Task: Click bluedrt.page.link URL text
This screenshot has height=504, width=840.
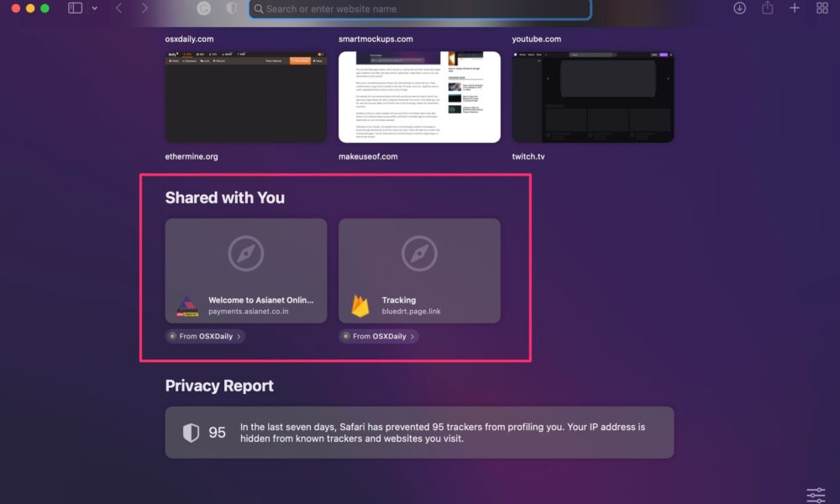Action: pyautogui.click(x=411, y=311)
